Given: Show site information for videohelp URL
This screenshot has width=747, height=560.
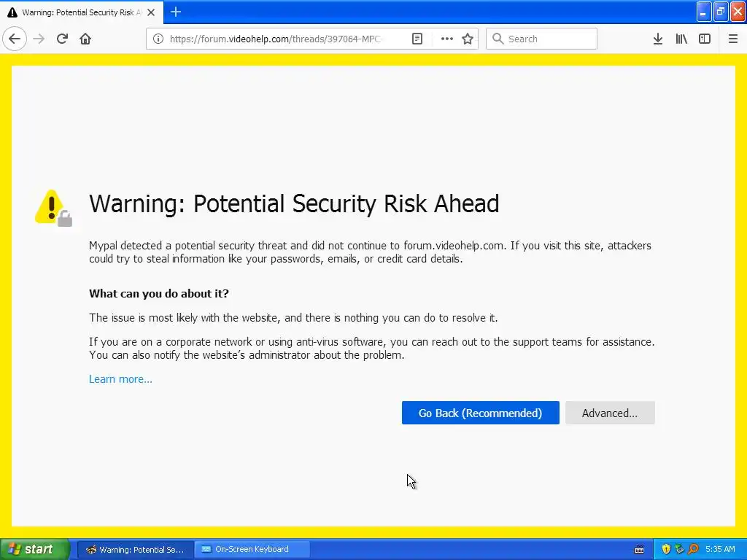Looking at the screenshot, I should [158, 39].
